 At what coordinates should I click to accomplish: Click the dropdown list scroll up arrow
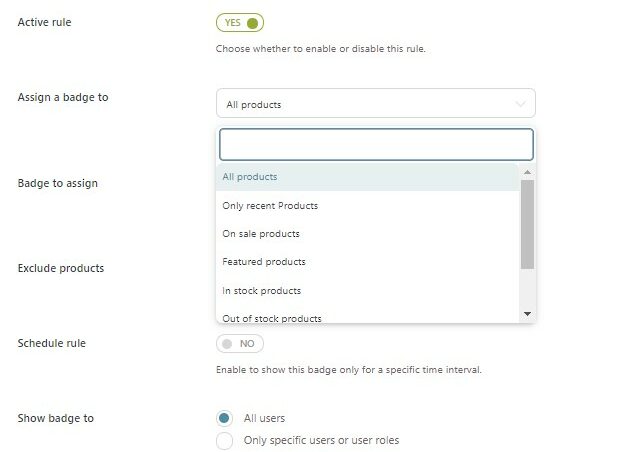pyautogui.click(x=527, y=172)
